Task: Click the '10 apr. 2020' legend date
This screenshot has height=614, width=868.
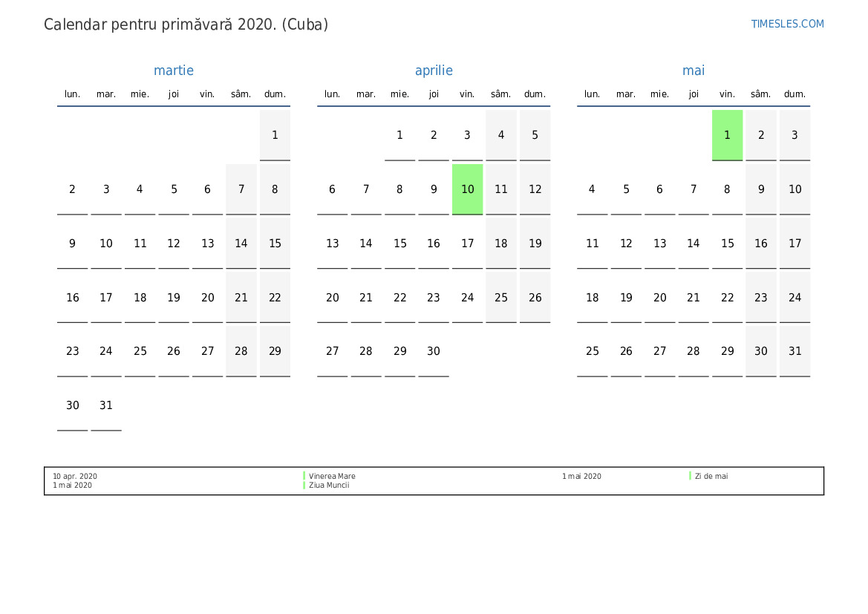Action: click(75, 476)
